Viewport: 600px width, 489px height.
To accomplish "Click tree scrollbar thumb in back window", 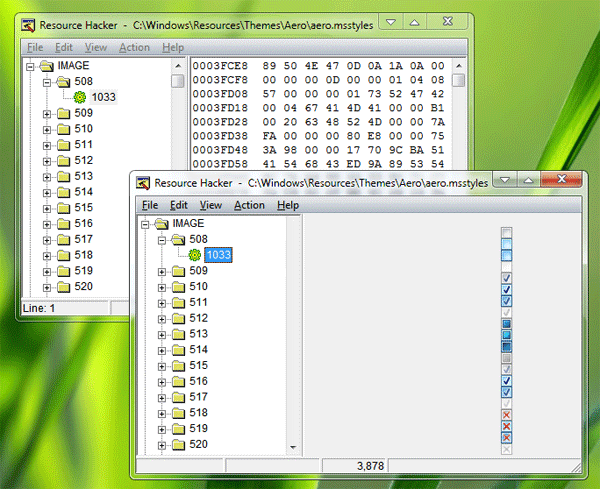I will (178, 81).
